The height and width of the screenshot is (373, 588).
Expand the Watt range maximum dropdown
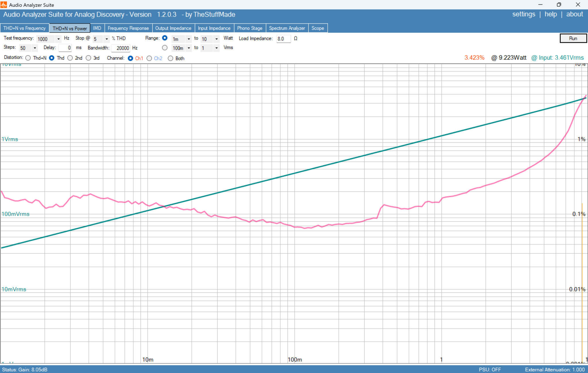[216, 39]
